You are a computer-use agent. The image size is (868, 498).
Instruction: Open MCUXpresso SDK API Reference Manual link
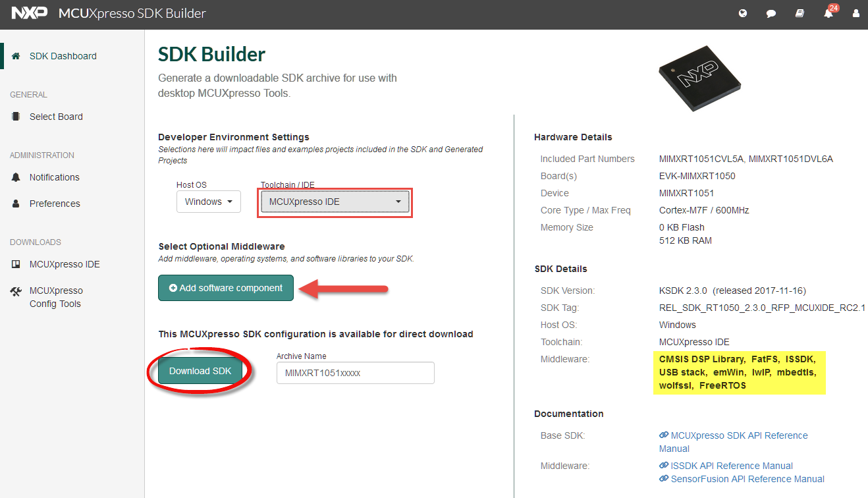click(739, 435)
